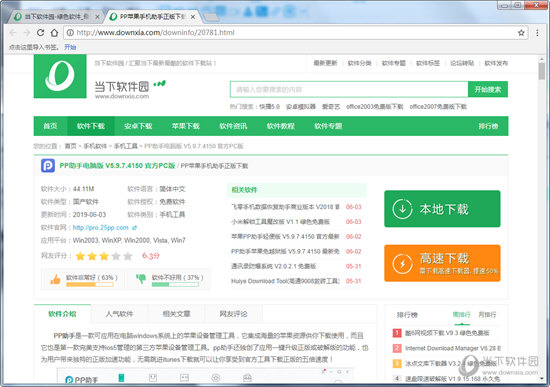Click the external link icon beside pro.25pp.com
Viewport: 550px width, 387px height.
134,228
